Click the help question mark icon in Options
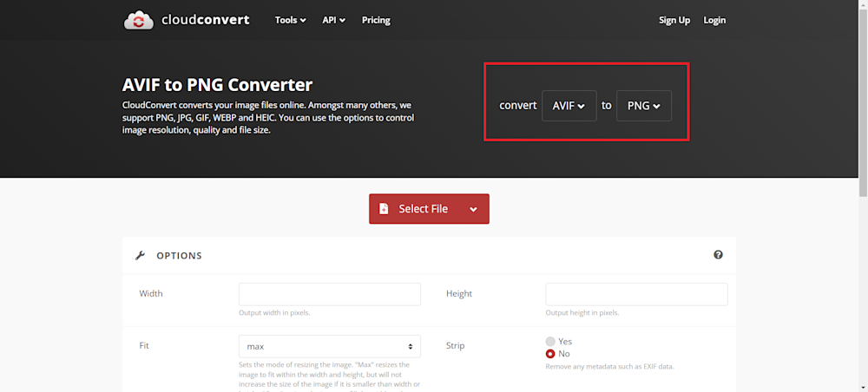The image size is (868, 392). pyautogui.click(x=718, y=255)
